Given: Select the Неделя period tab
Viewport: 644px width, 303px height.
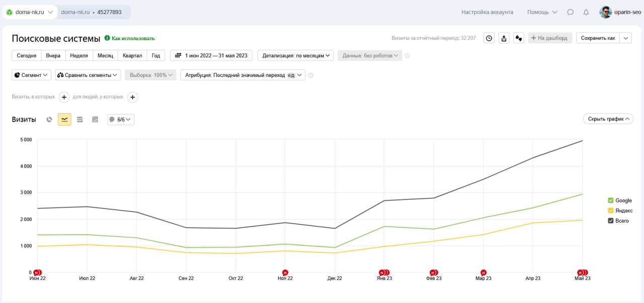Looking at the screenshot, I should [79, 55].
